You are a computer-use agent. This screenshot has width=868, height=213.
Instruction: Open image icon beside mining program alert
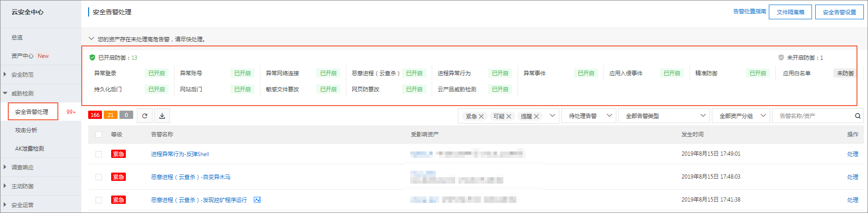pyautogui.click(x=257, y=200)
